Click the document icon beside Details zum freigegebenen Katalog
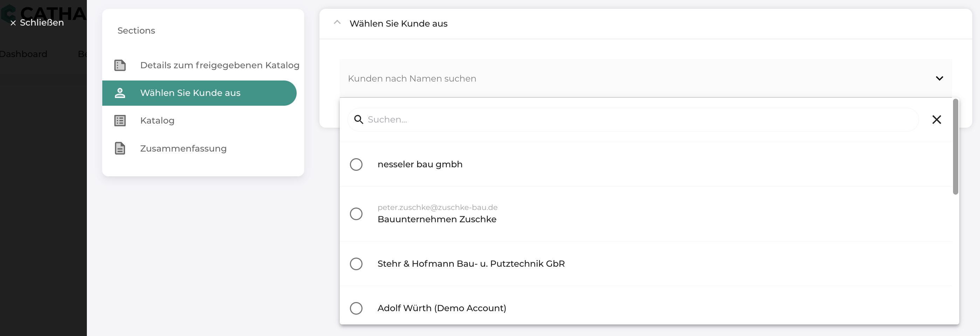 [x=120, y=65]
